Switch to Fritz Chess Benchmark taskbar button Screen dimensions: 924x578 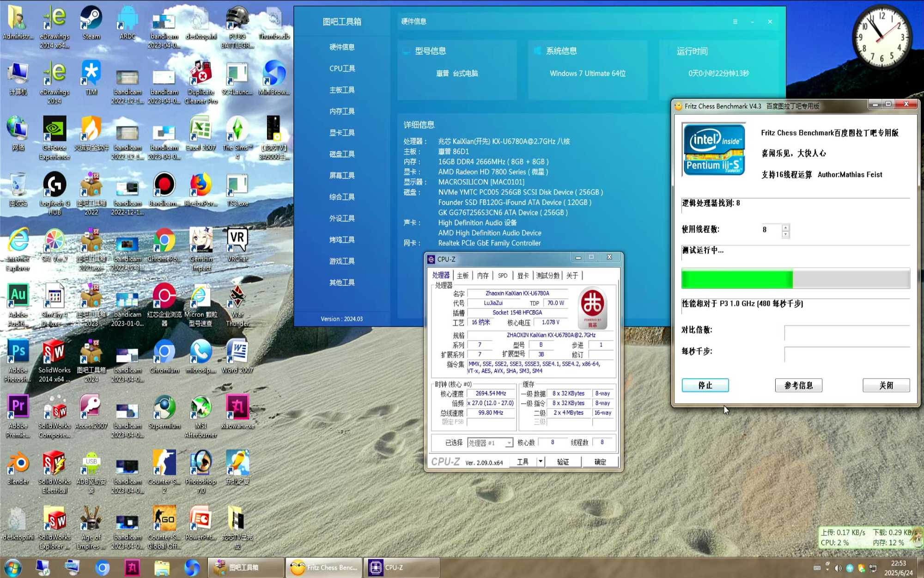(x=323, y=567)
